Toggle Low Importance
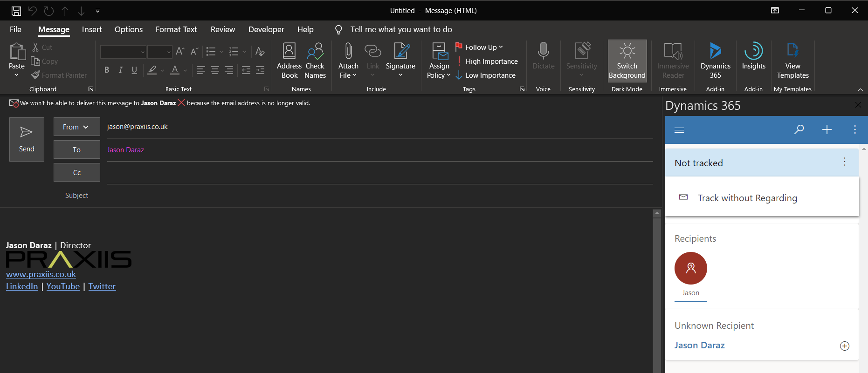This screenshot has height=373, width=868. coord(486,75)
